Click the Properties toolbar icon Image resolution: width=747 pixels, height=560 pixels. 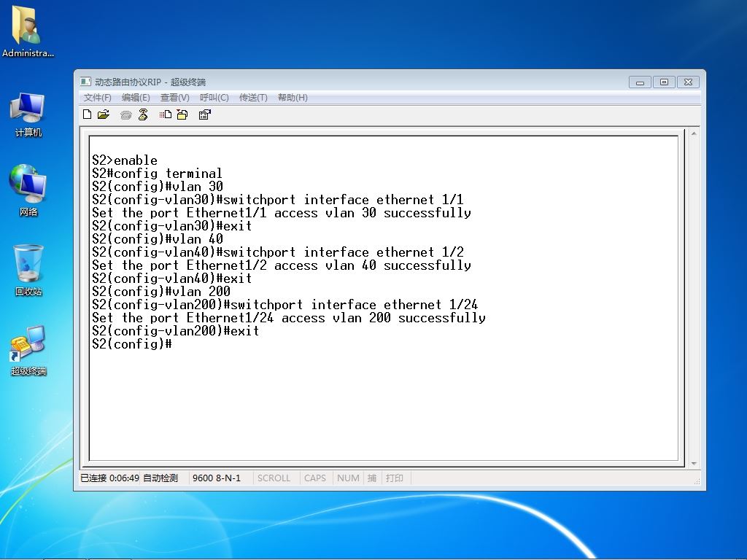[204, 114]
